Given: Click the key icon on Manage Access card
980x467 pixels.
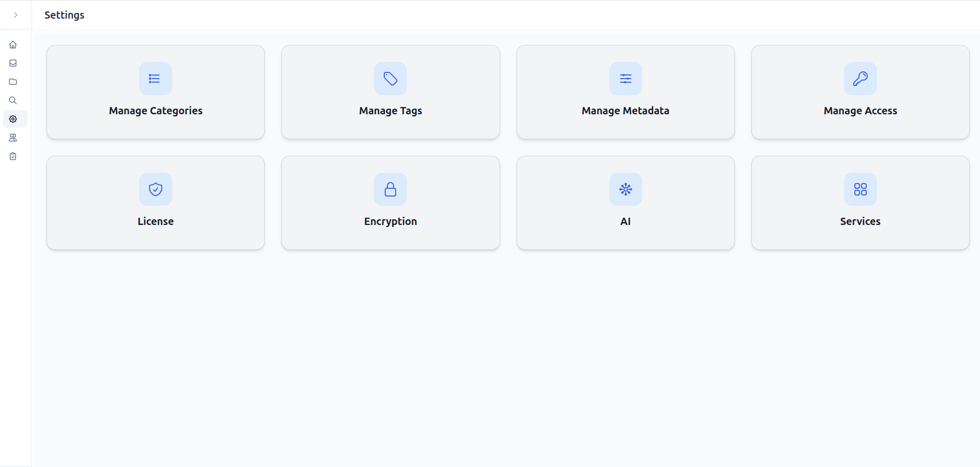Looking at the screenshot, I should [861, 79].
